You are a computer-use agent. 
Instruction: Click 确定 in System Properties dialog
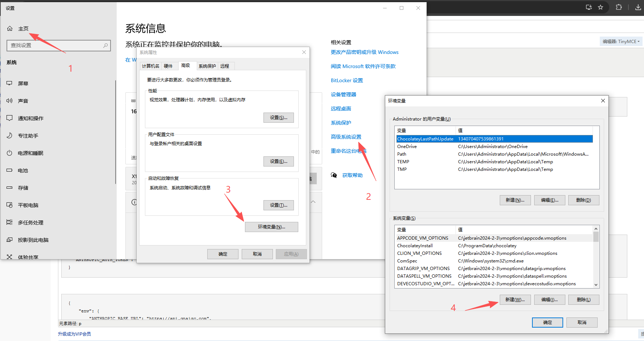coord(223,254)
